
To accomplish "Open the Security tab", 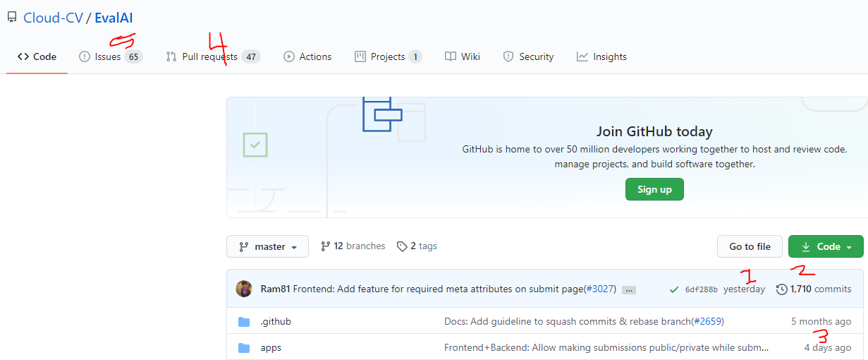I will (x=528, y=56).
